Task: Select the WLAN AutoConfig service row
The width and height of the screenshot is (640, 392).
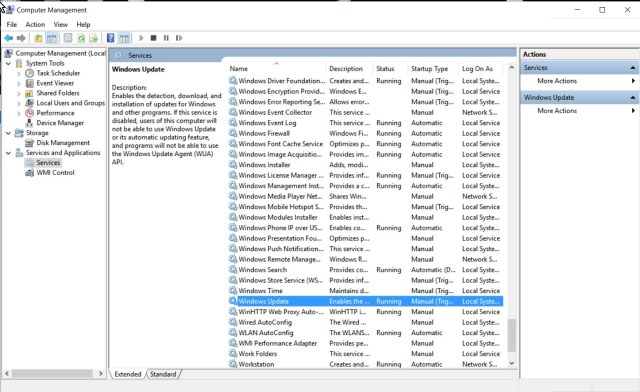Action: (366, 333)
